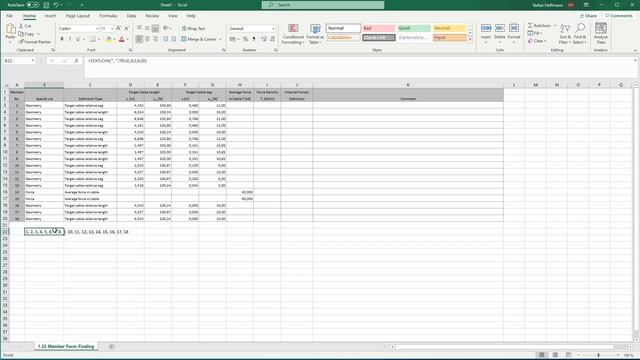Click the Fill Color bucket
The height and width of the screenshot is (360, 640).
pos(108,39)
